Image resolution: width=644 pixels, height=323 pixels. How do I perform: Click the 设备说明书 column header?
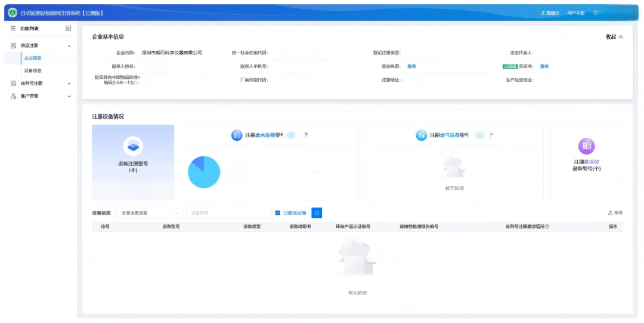tap(300, 227)
